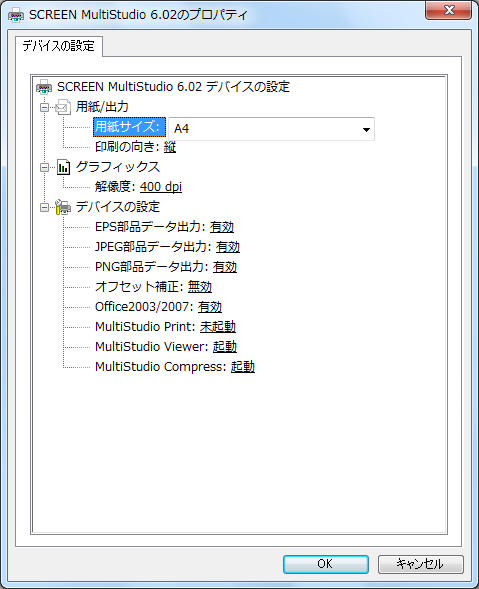Click MultiStudio Print value 未起動
The image size is (479, 589).
click(x=218, y=327)
